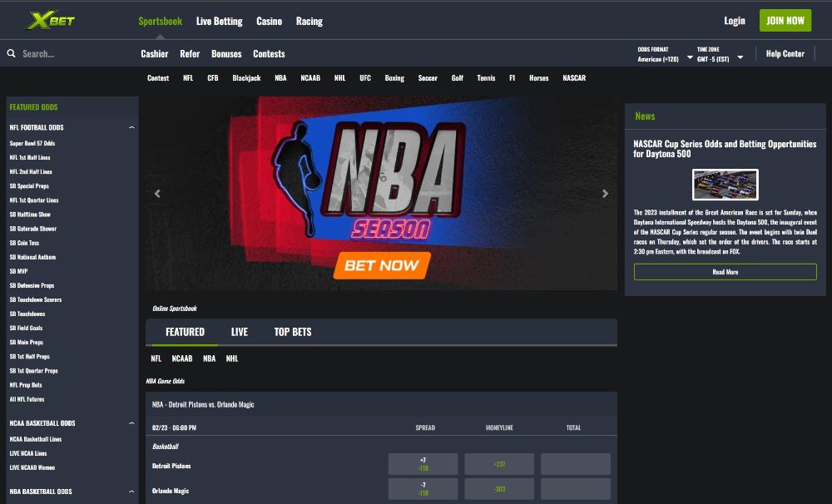Select Detroit Pistons +237 moneyline bet
This screenshot has height=504, width=832.
pyautogui.click(x=499, y=464)
